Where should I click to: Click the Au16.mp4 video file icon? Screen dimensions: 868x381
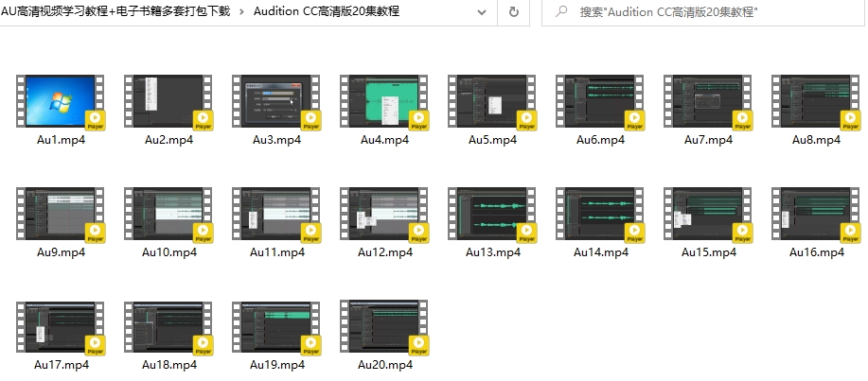pos(816,214)
